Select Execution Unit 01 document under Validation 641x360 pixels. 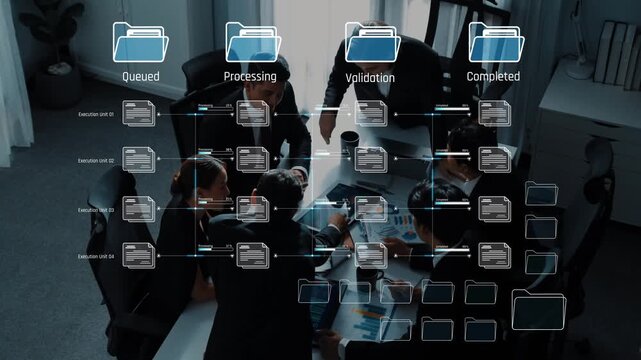371,113
